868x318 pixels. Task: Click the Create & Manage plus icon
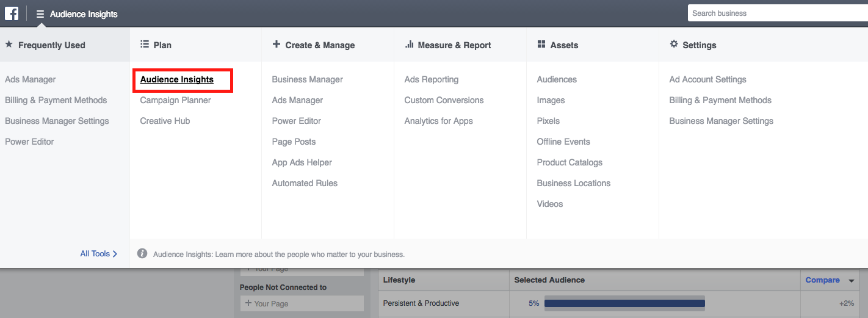pos(277,45)
